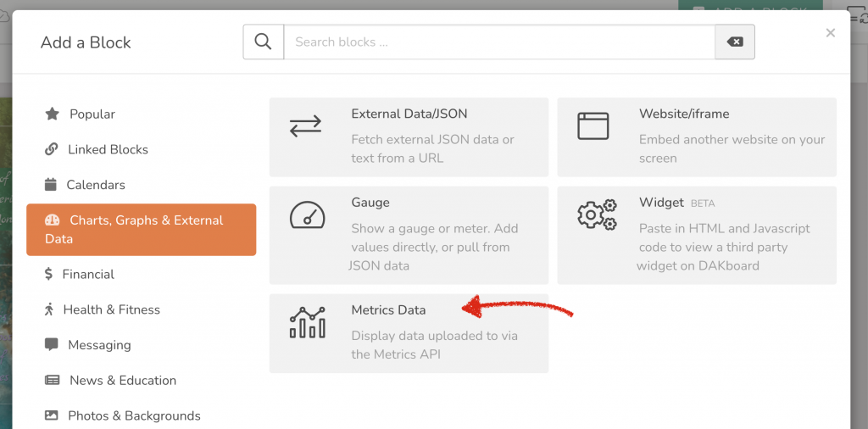Viewport: 868px width, 429px height.
Task: Click 'Paste in HTML and Javascript' description
Action: (x=723, y=247)
